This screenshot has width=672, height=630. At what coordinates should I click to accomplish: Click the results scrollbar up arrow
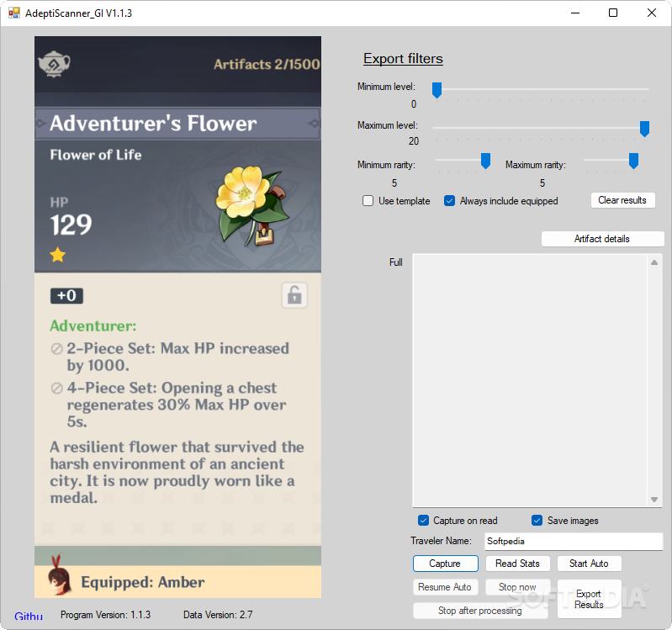coord(654,262)
